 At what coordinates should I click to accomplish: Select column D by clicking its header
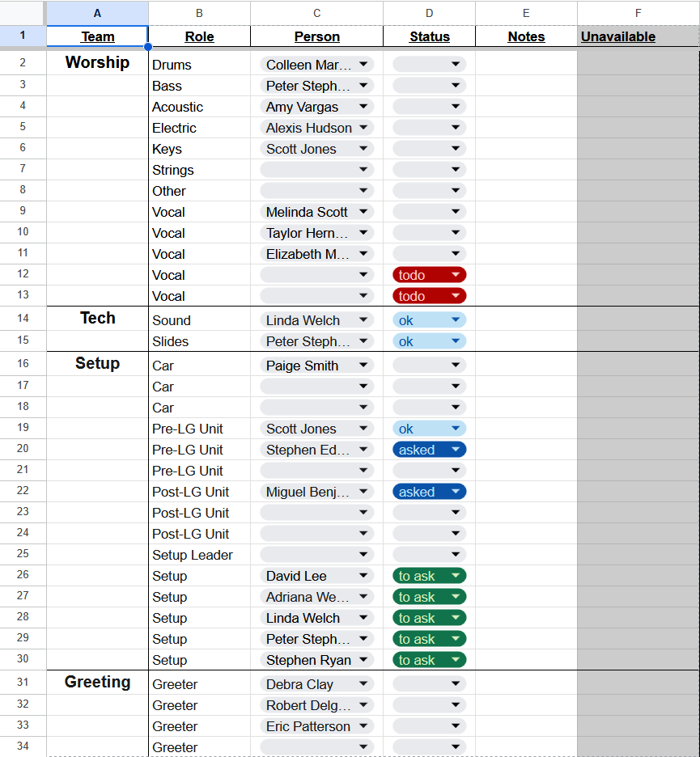429,13
